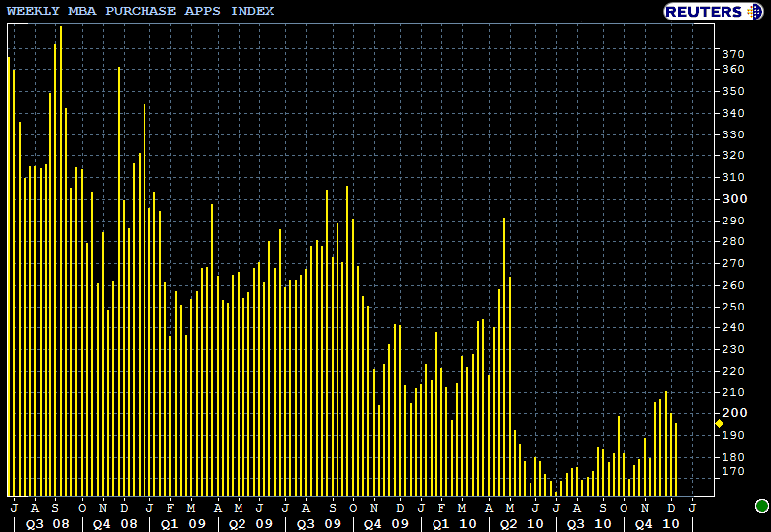The height and width of the screenshot is (532, 771).
Task: Choose the Q2 10 quarter label
Action: pyautogui.click(x=521, y=523)
